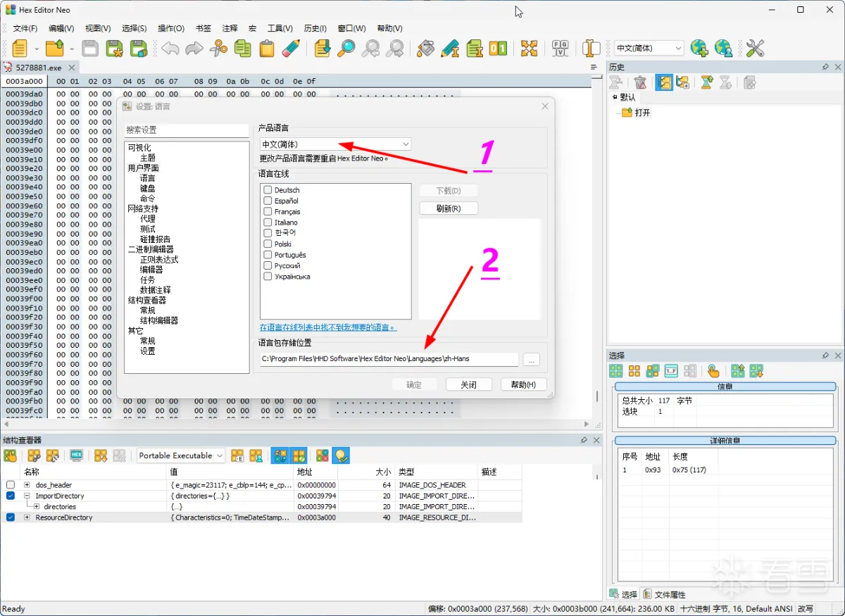
Task: Click the highlighted branch icon in History toolbar
Action: coord(664,82)
